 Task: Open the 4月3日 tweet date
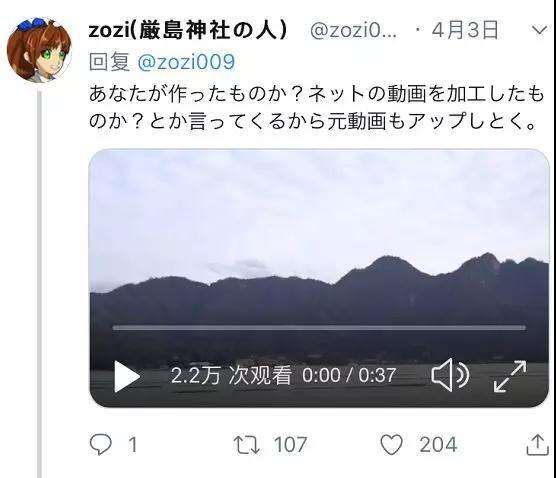(x=465, y=30)
